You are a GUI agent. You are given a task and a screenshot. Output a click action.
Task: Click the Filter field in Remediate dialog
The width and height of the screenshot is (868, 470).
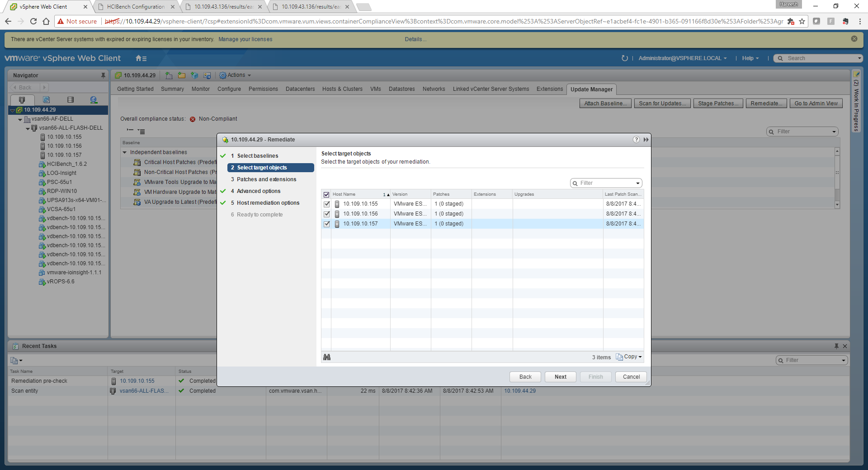click(606, 183)
